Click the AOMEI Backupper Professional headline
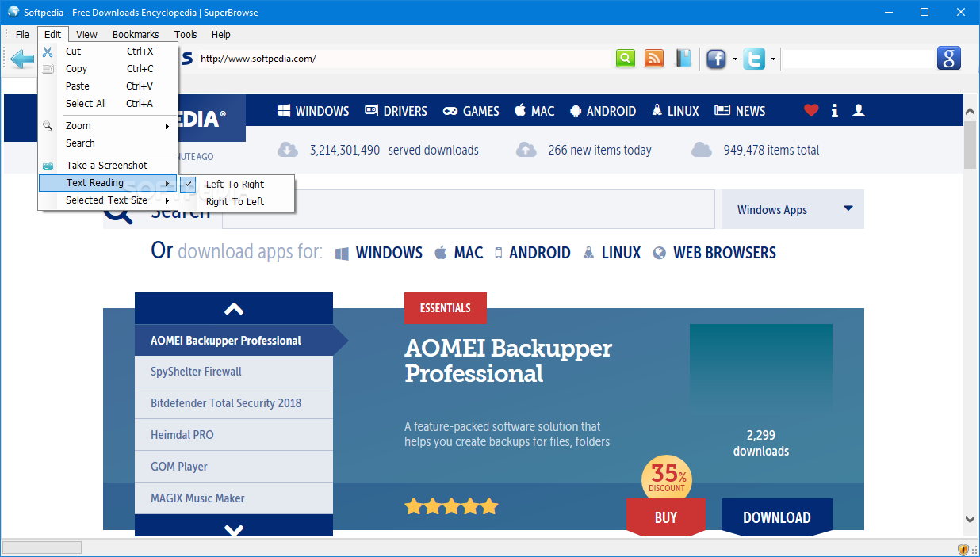 [508, 361]
